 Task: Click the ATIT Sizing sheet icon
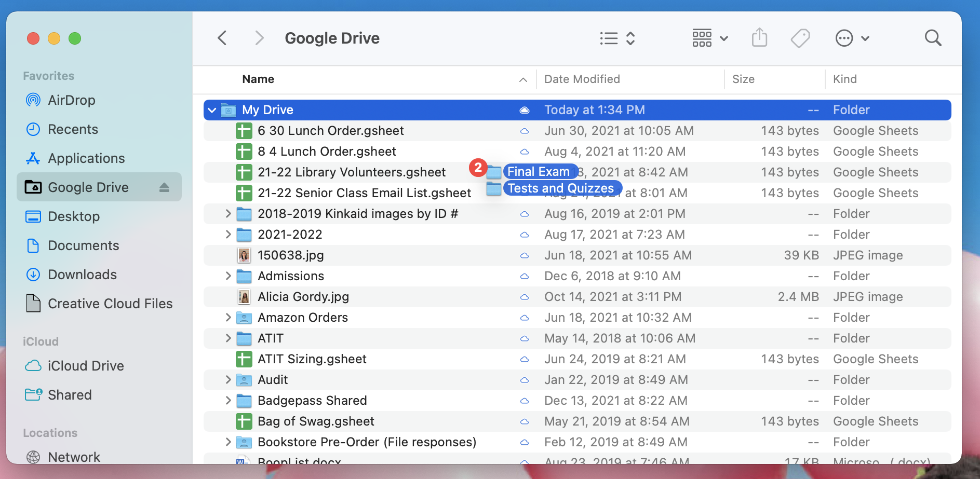(244, 359)
